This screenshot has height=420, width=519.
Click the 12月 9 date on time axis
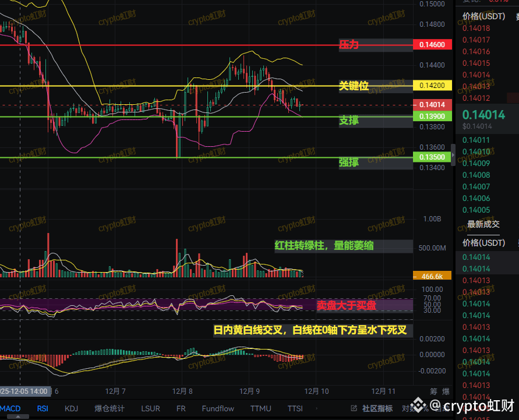249,391
